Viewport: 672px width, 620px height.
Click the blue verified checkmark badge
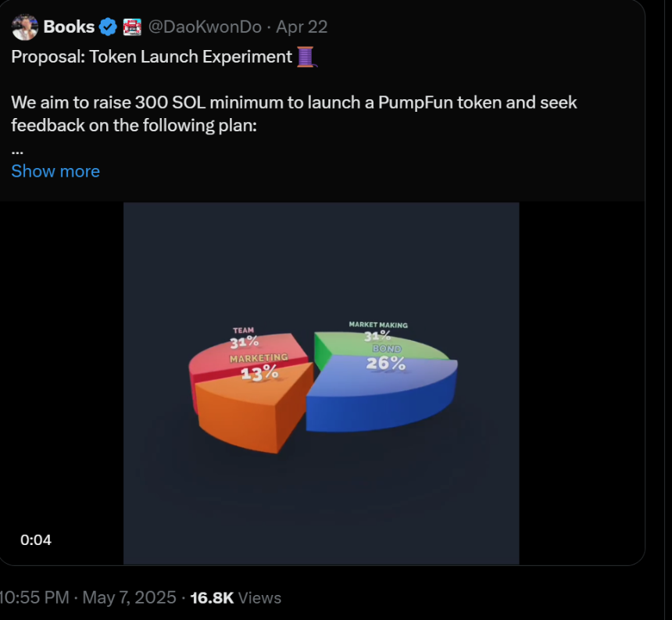[x=108, y=27]
